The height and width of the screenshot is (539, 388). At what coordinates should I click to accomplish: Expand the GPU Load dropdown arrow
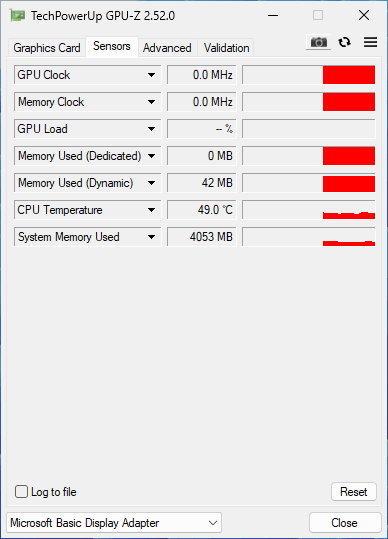coord(151,129)
